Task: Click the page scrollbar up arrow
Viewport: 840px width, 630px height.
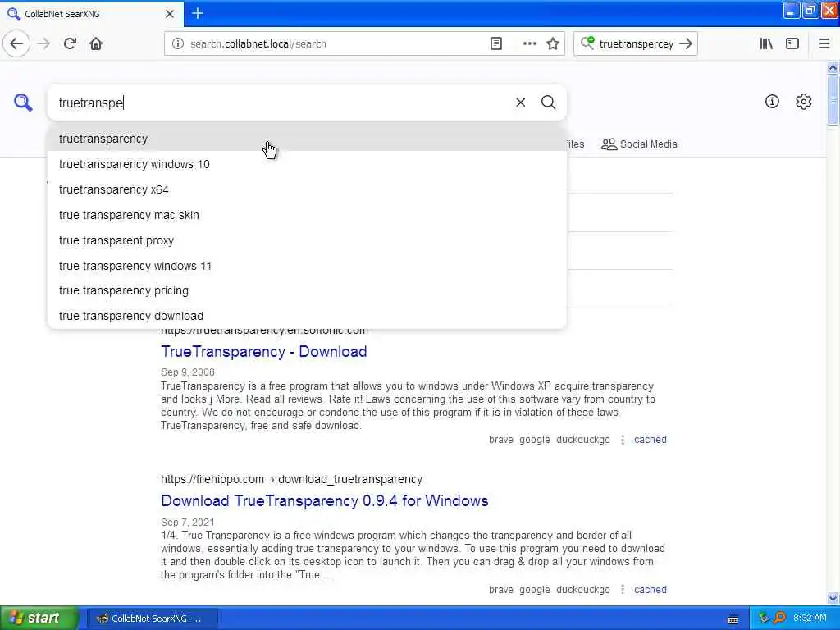Action: tap(833, 67)
